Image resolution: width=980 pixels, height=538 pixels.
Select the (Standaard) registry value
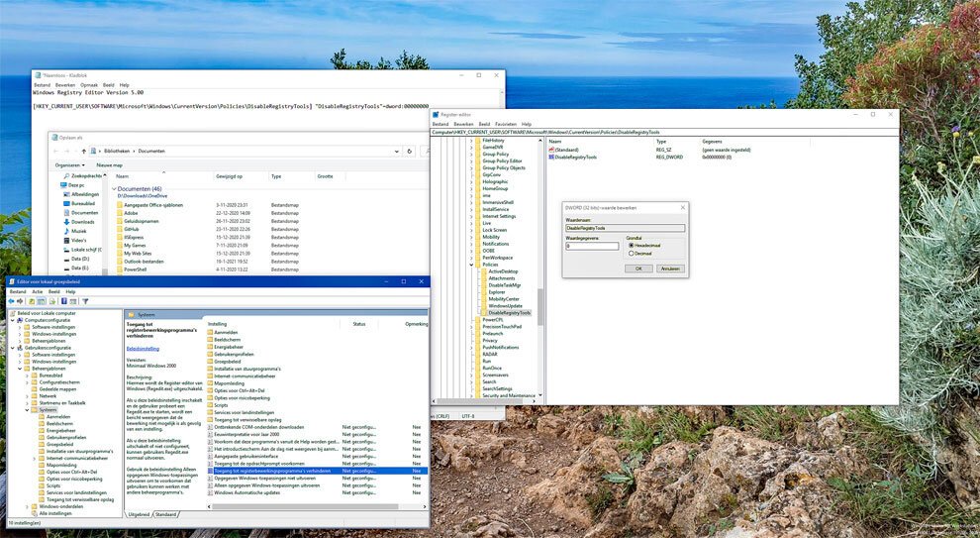(x=566, y=151)
